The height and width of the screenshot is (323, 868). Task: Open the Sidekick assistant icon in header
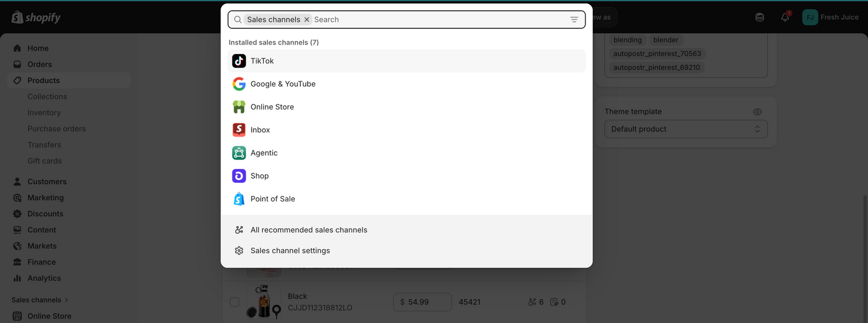click(x=760, y=17)
